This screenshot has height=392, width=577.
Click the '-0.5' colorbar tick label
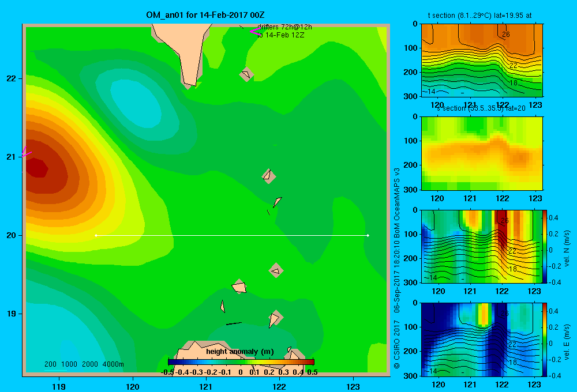168,372
